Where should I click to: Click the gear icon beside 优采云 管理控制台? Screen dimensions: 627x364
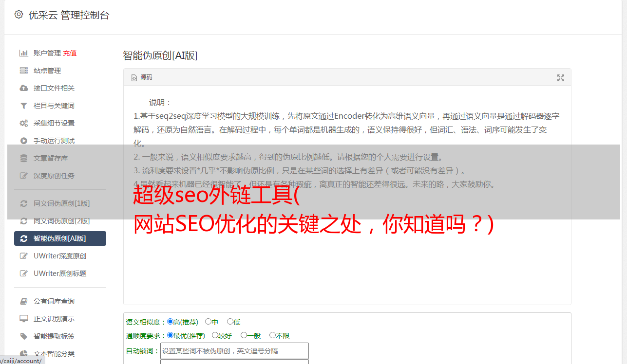[19, 15]
